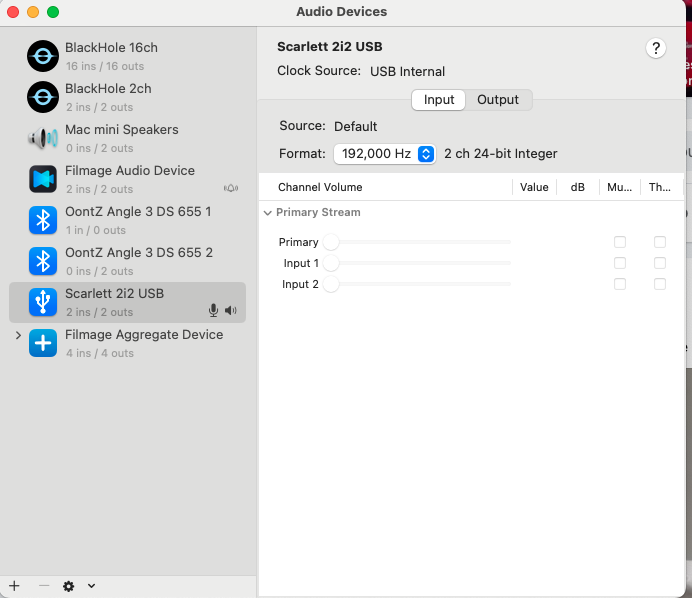Switch to the Input tab
Screen dimensions: 692x598
pyautogui.click(x=438, y=100)
